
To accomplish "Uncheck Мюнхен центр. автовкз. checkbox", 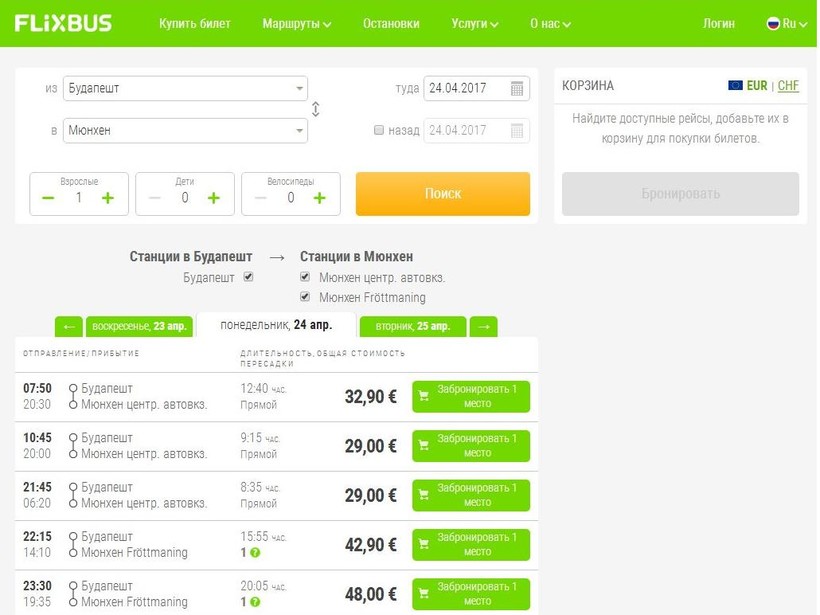I will point(305,277).
